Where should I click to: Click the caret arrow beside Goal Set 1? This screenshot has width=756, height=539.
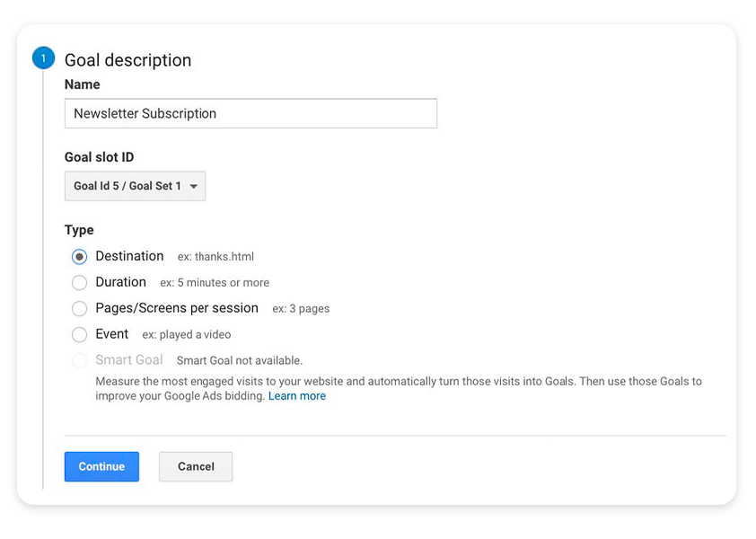click(x=194, y=187)
